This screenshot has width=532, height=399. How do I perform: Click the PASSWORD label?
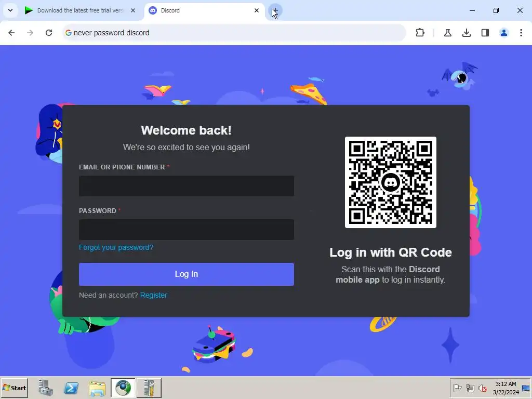pyautogui.click(x=98, y=211)
